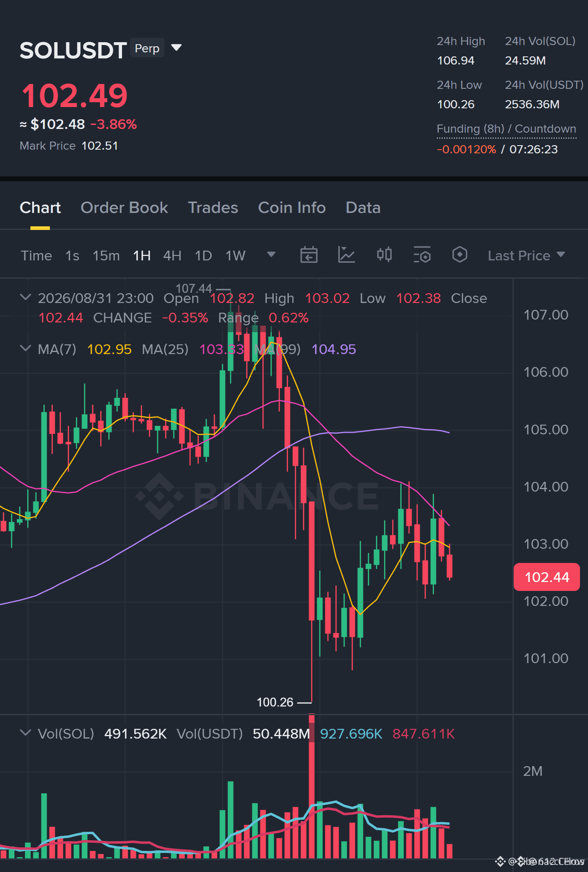Open the Coin Info tab

tap(292, 208)
